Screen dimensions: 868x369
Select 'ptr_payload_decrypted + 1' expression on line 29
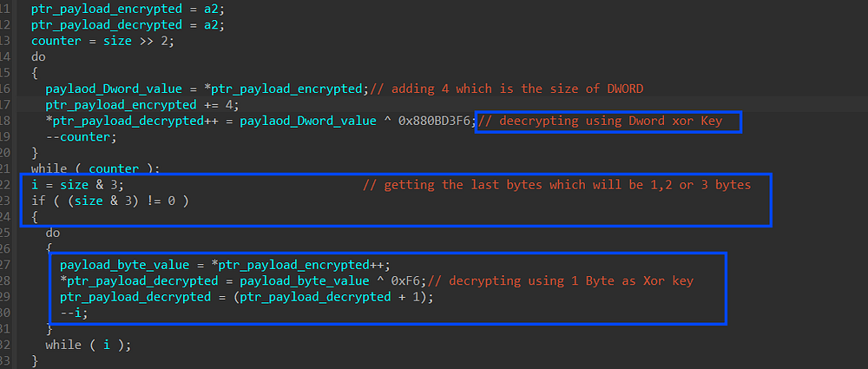[323, 296]
